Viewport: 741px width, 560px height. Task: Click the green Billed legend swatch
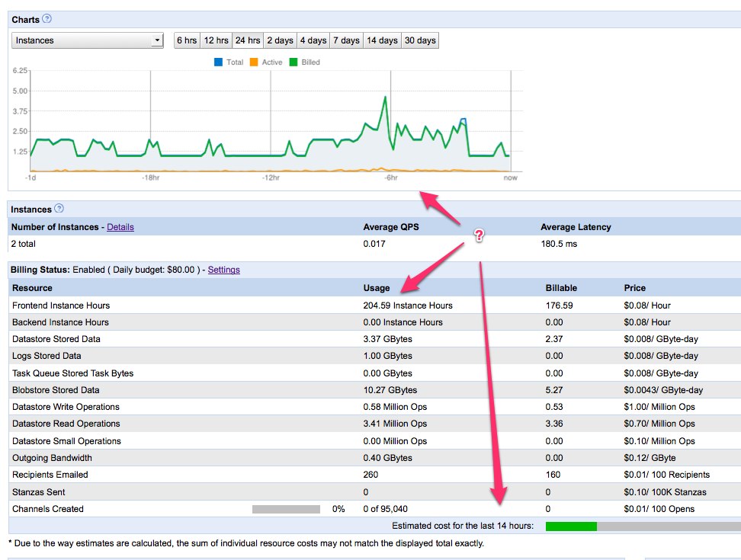click(294, 62)
